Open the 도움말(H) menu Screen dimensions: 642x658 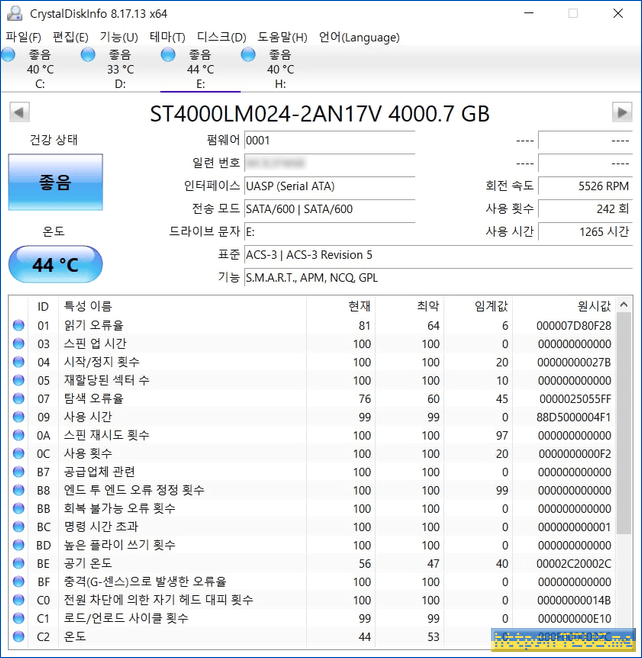282,37
